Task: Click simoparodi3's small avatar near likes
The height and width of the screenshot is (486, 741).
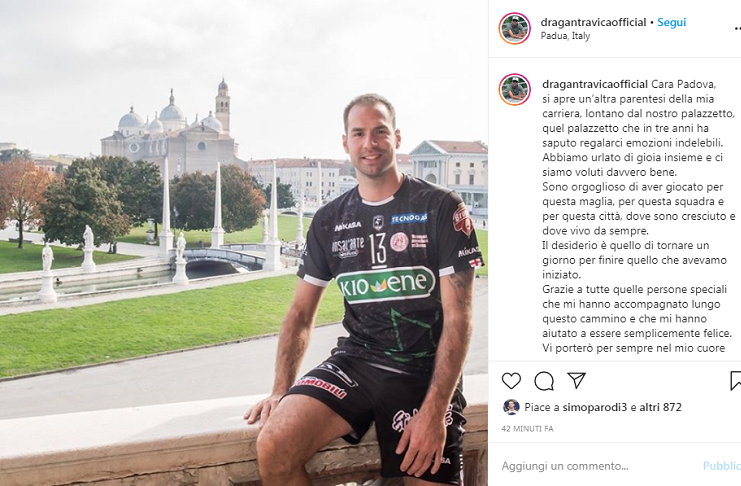Action: pyautogui.click(x=510, y=407)
